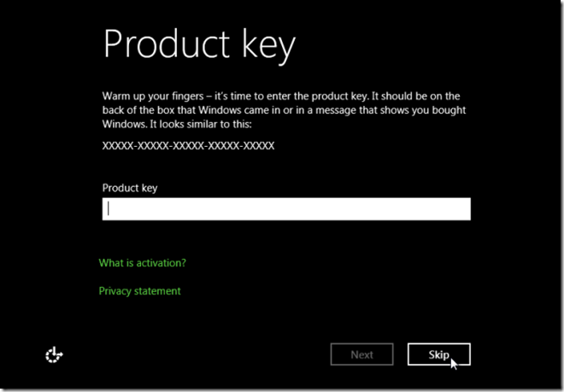Image resolution: width=564 pixels, height=392 pixels.
Task: Click the 'Next' label text
Action: coord(361,354)
